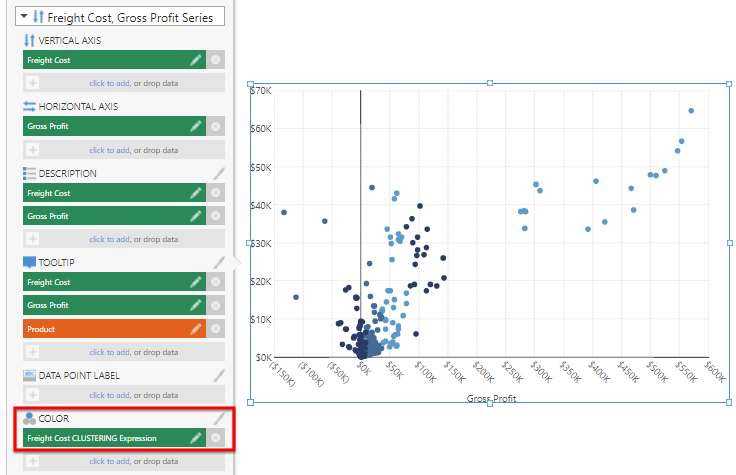Edit the Product tooltip field
The image size is (736, 475).
click(x=197, y=329)
